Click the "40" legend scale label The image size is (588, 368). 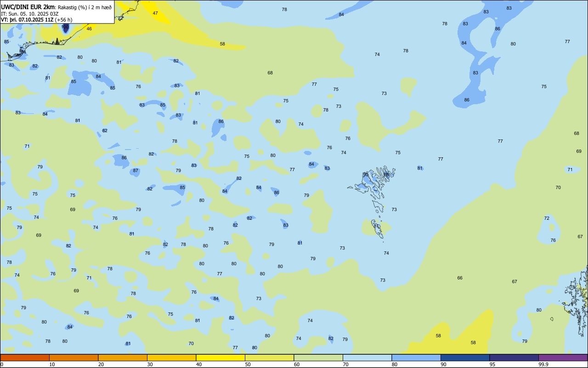[199, 364]
